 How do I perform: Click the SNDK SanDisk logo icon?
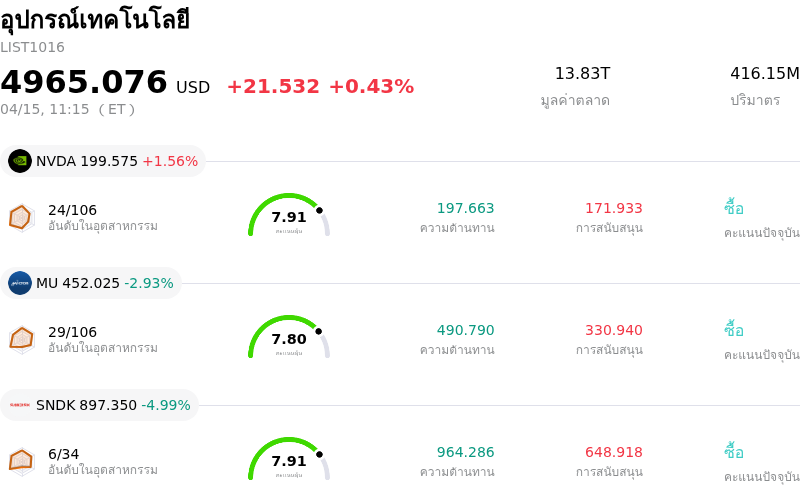coord(20,405)
